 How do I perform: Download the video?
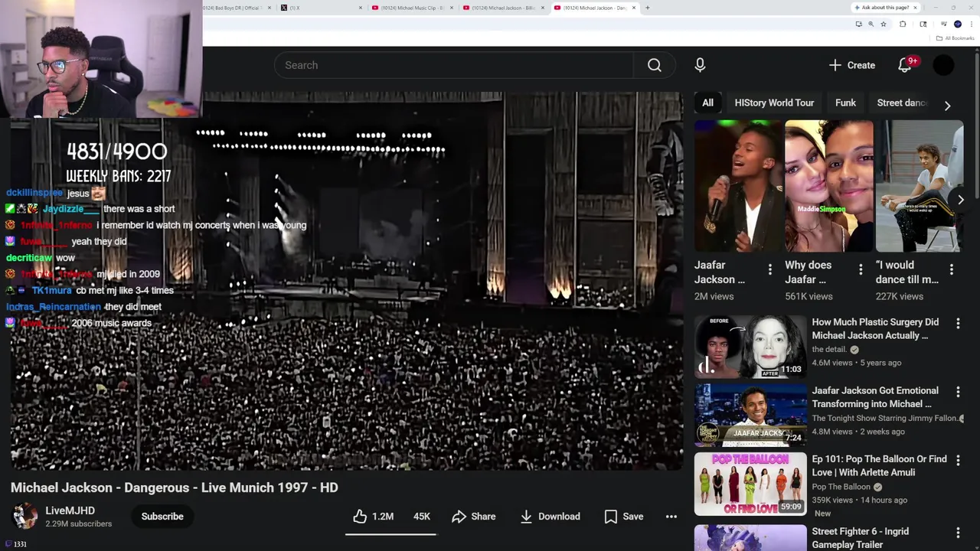coord(550,517)
